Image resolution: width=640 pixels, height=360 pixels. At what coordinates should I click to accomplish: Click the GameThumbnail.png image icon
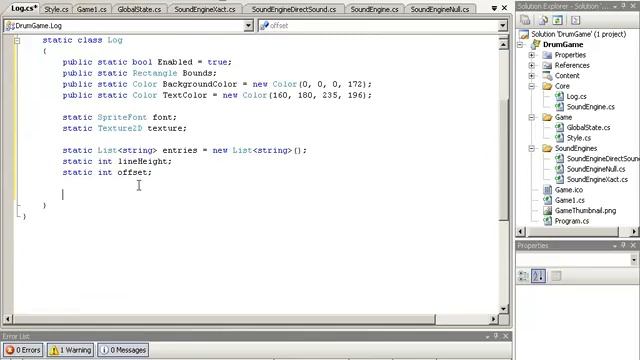coord(547,211)
